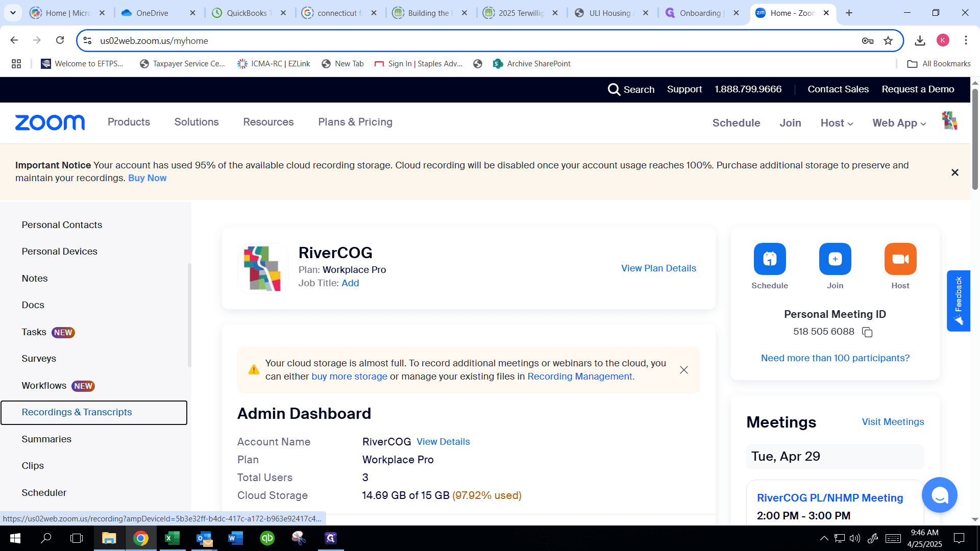980x551 pixels.
Task: Open Summaries in the sidebar
Action: coord(46,439)
